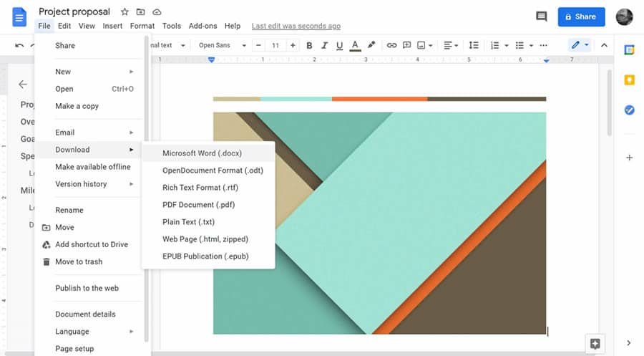Screen dimensions: 644x356
Task: Toggle bold formatting
Action: [x=309, y=45]
